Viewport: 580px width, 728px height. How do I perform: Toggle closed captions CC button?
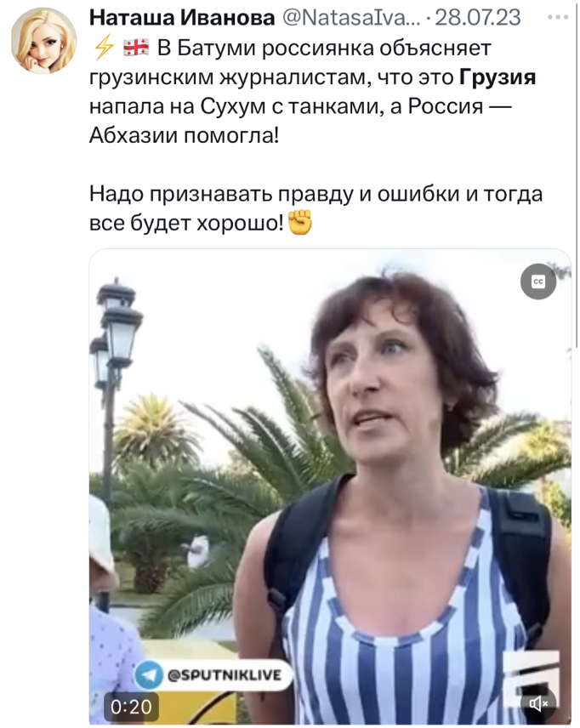coord(538,282)
